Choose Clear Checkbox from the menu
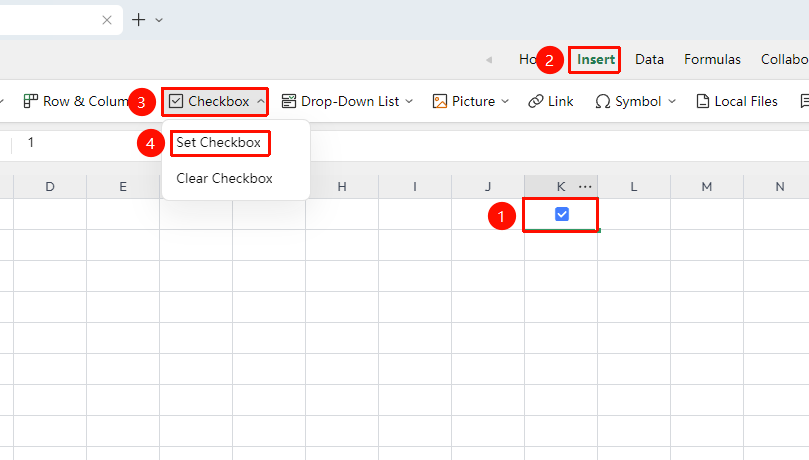 click(x=224, y=178)
